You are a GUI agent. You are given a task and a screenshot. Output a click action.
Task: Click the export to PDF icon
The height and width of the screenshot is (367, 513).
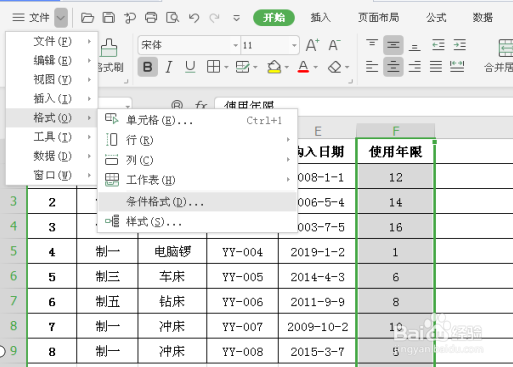130,17
